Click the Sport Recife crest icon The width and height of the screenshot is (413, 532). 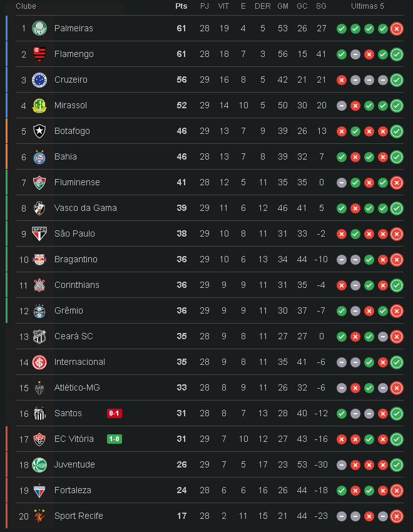(39, 516)
